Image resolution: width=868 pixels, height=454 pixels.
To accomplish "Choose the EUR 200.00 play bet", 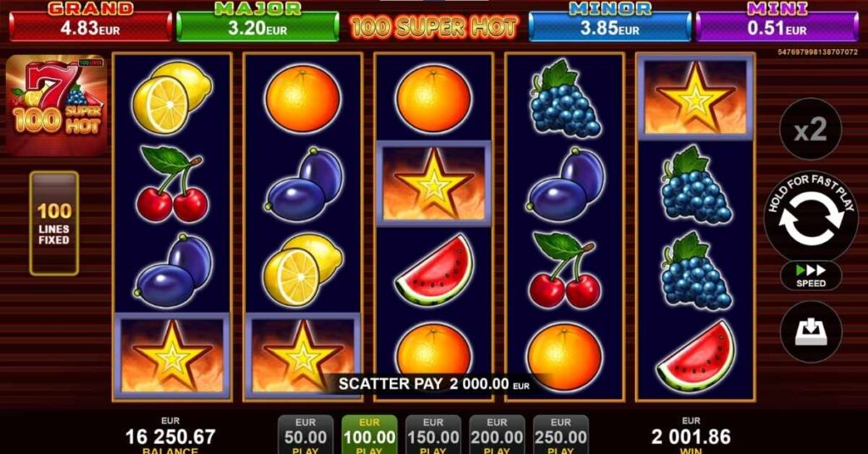I will coord(497,435).
